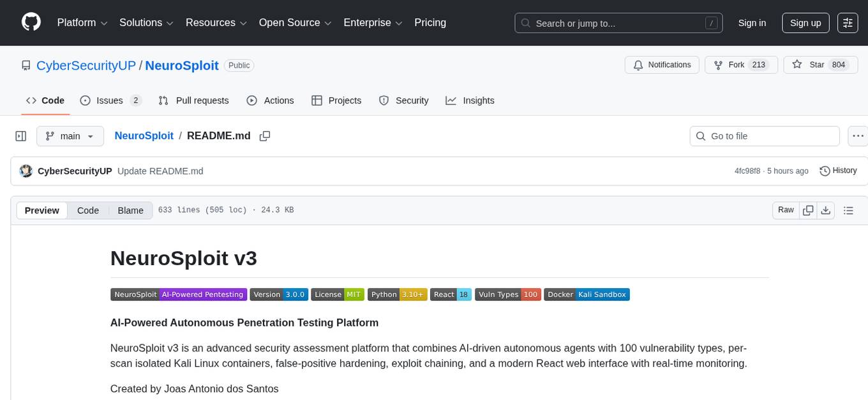
Task: Click the download raw file icon
Action: [826, 210]
